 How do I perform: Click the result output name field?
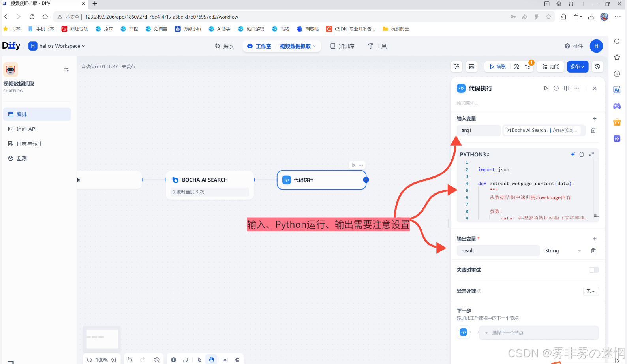click(498, 251)
